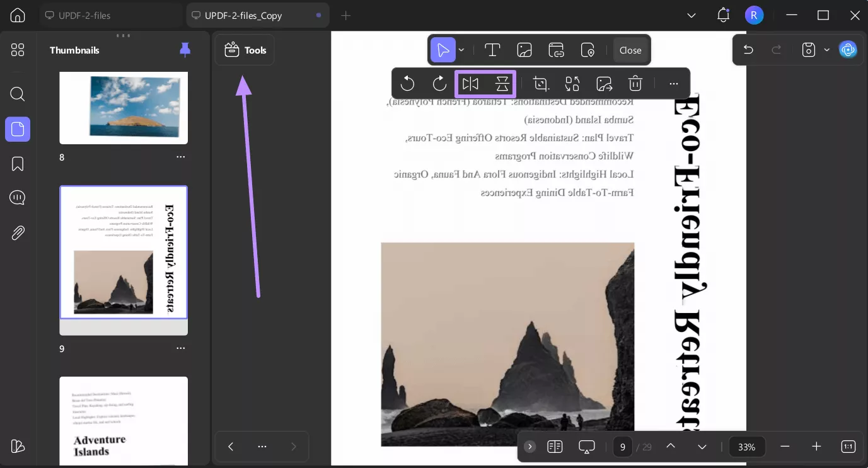Open more options for page 8 thumbnail
Viewport: 868px width, 468px height.
[x=181, y=157]
